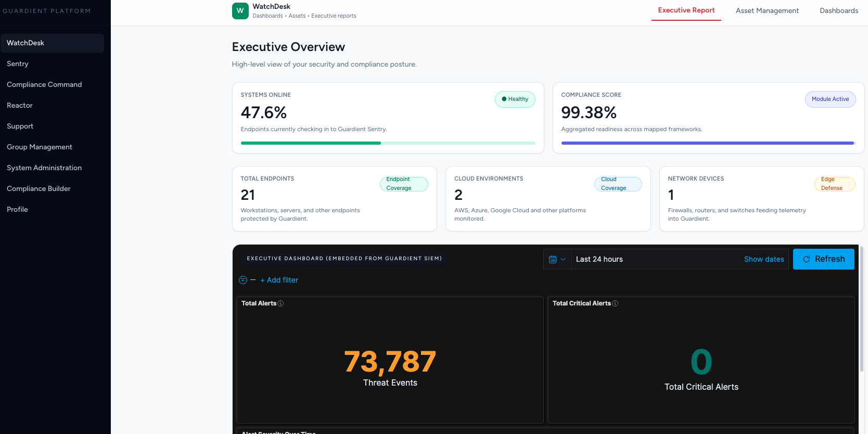Click the Refresh button
This screenshot has width=868, height=434.
823,259
